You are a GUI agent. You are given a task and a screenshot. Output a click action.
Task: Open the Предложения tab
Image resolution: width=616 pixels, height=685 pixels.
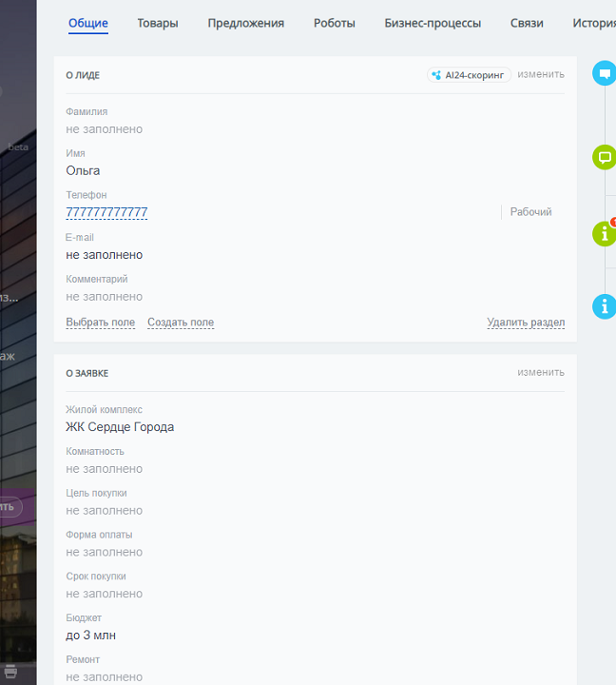click(246, 23)
